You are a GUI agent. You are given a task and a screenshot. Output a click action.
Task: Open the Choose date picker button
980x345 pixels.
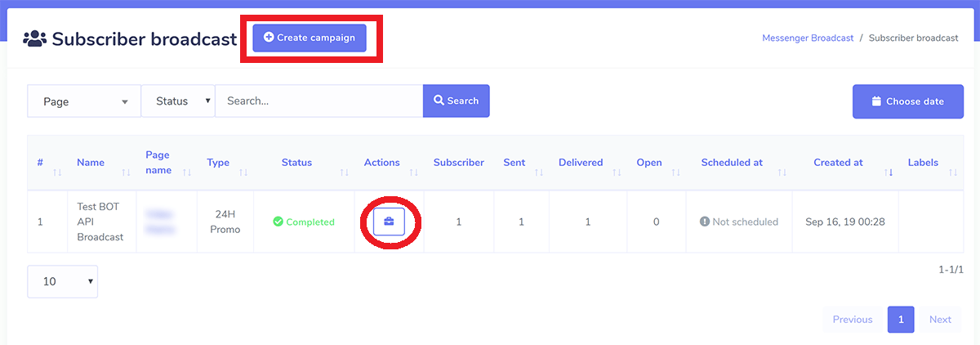pyautogui.click(x=906, y=101)
